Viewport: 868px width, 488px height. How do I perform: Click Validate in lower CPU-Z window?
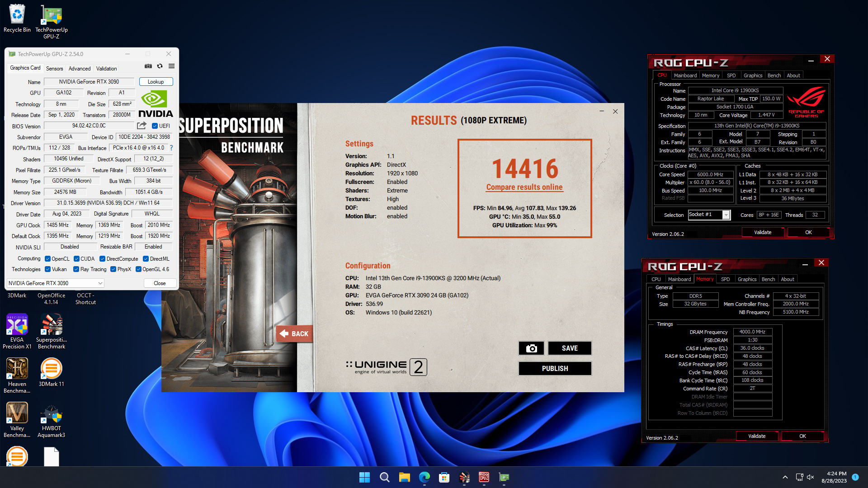click(x=757, y=436)
